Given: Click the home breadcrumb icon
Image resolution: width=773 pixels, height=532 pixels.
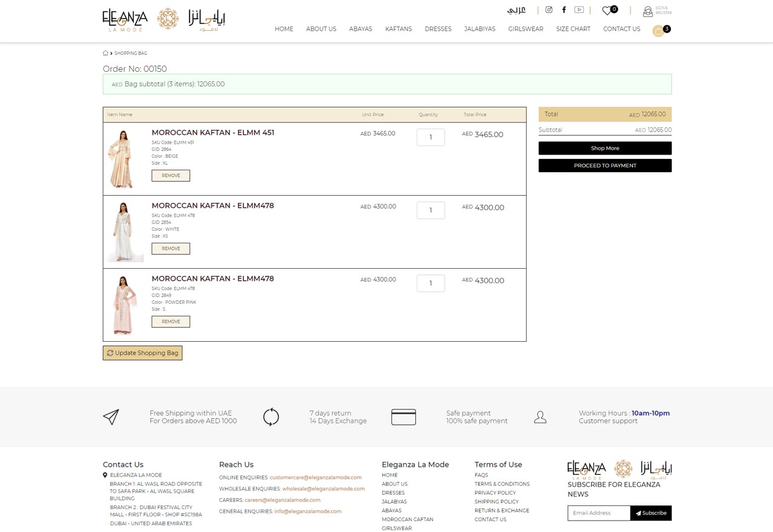Looking at the screenshot, I should [106, 53].
